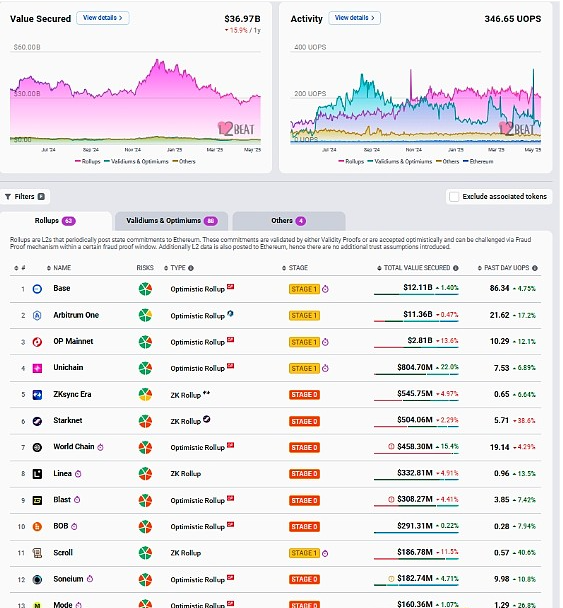This screenshot has height=608, width=563.
Task: Click Starknet value secured breakdown bar
Action: click(416, 427)
